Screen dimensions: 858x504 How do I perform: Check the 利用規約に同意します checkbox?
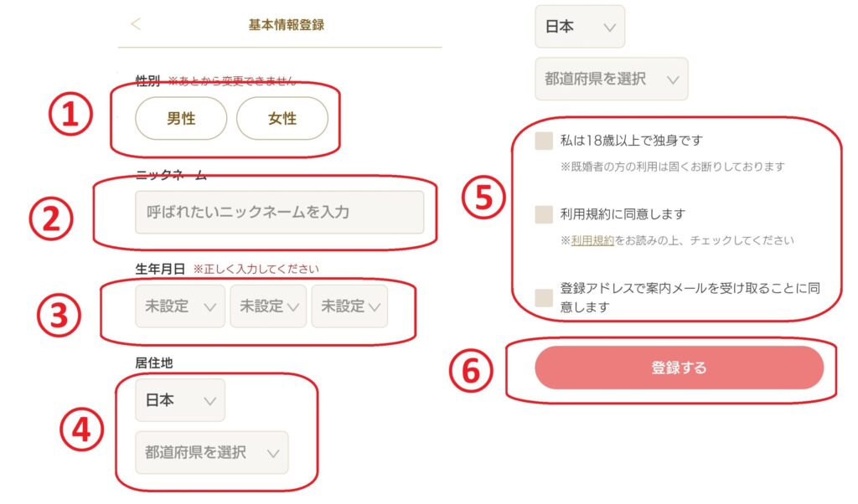(544, 214)
